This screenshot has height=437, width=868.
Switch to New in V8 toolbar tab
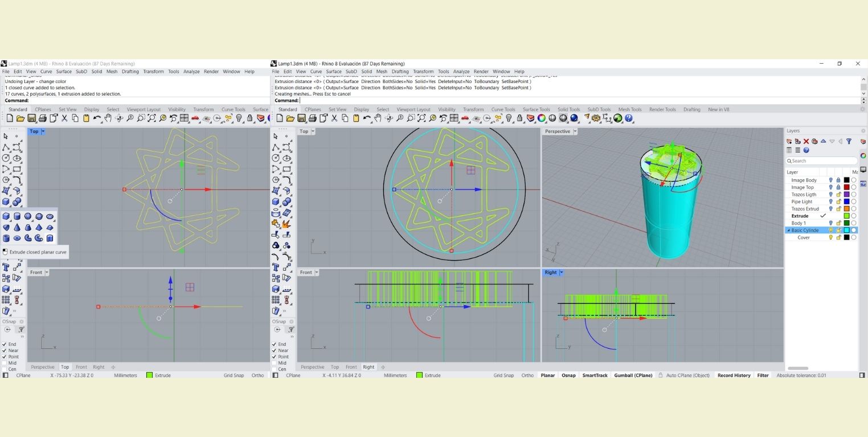718,109
